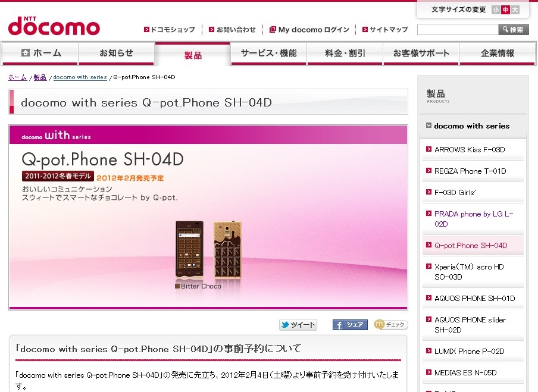
Task: Click the My docomo login icon
Action: click(x=273, y=30)
